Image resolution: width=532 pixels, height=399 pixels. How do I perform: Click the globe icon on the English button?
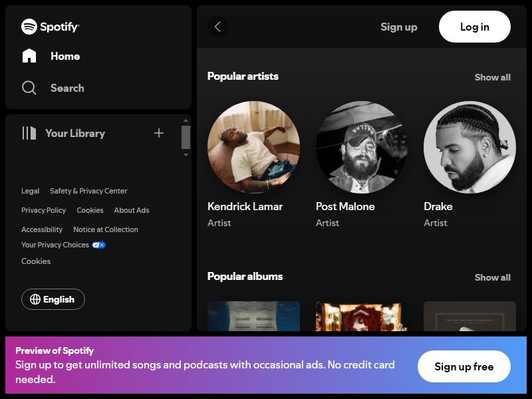pyautogui.click(x=35, y=299)
